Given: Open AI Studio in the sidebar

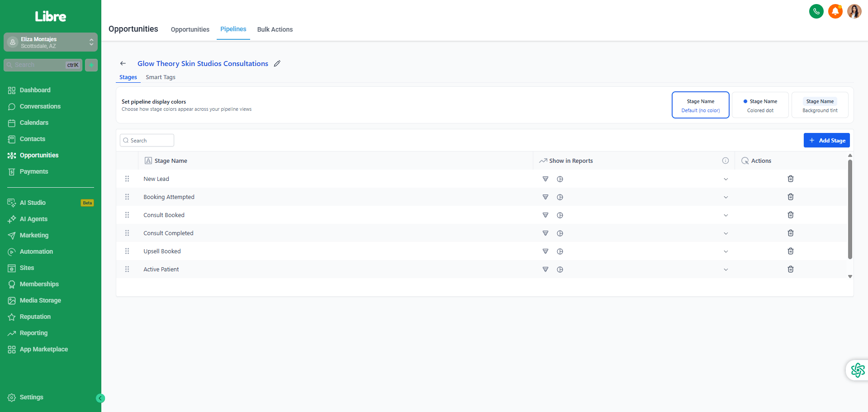Looking at the screenshot, I should [33, 203].
